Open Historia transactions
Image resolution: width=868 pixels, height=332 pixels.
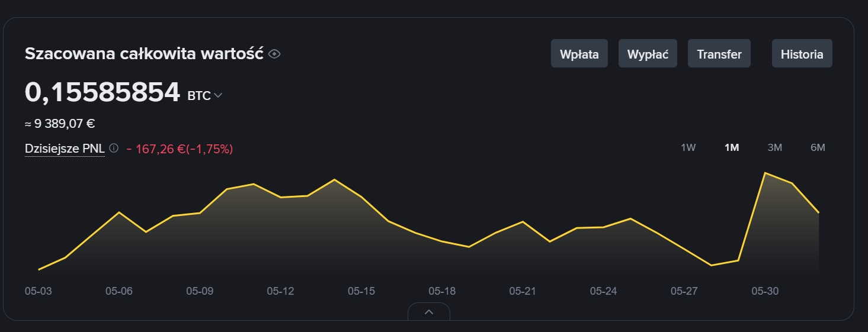pos(802,54)
